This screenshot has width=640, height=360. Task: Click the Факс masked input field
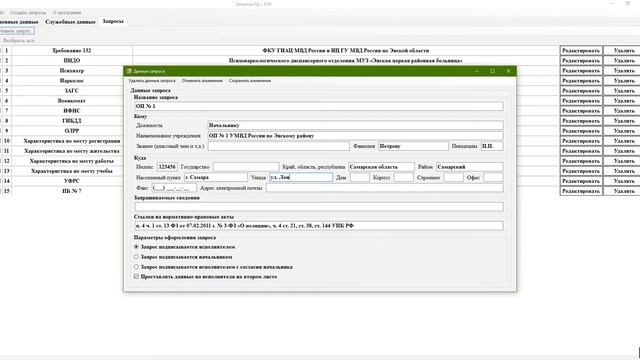pos(174,188)
